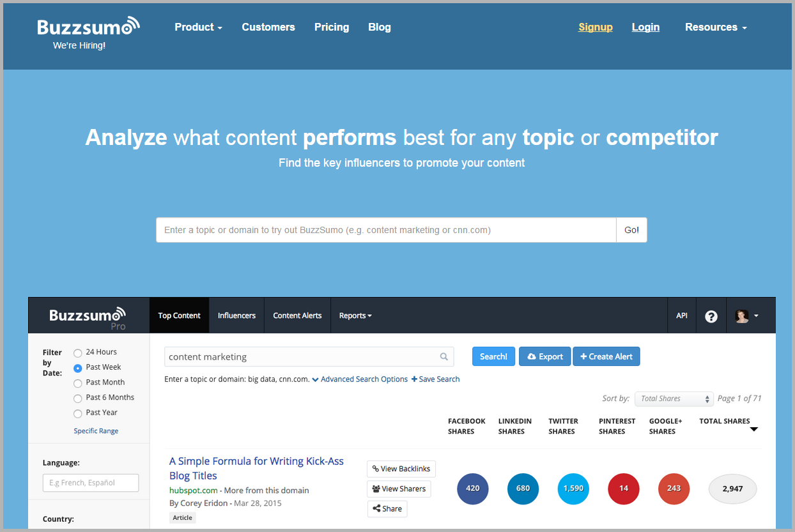Click the Signup link
This screenshot has width=795, height=532.
[x=596, y=27]
